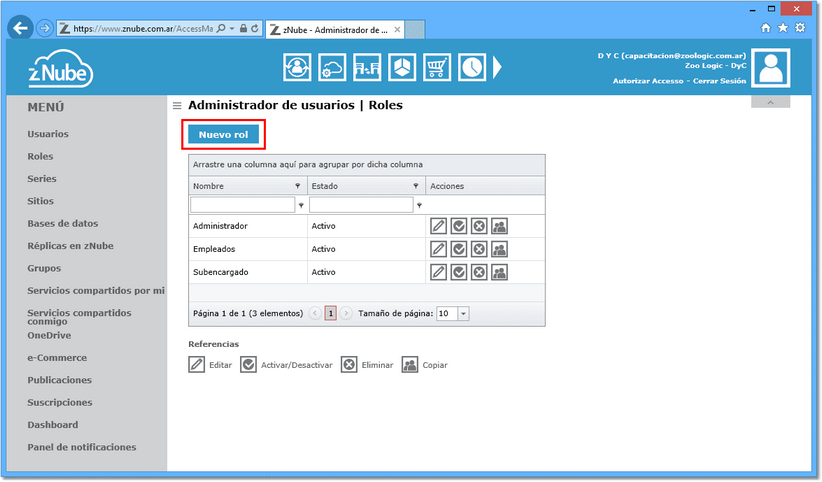Open Réplicas en zNube menu item
This screenshot has width=822, height=482.
pyautogui.click(x=70, y=246)
